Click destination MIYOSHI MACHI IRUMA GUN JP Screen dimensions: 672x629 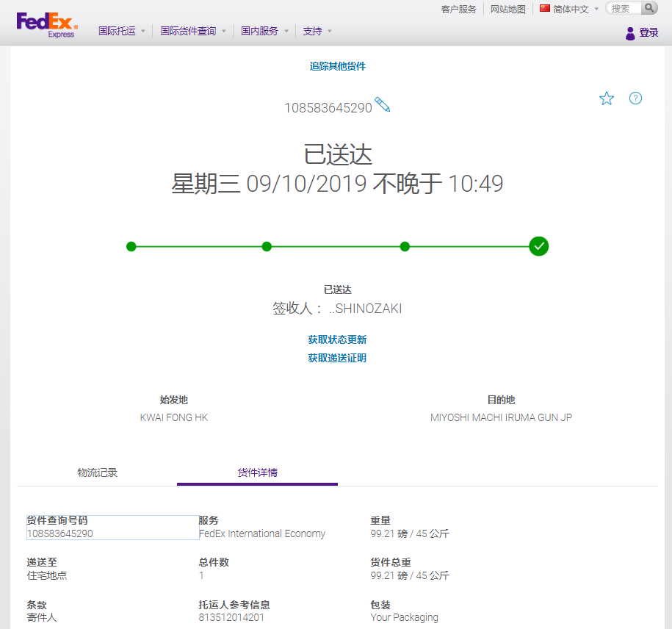click(x=501, y=417)
